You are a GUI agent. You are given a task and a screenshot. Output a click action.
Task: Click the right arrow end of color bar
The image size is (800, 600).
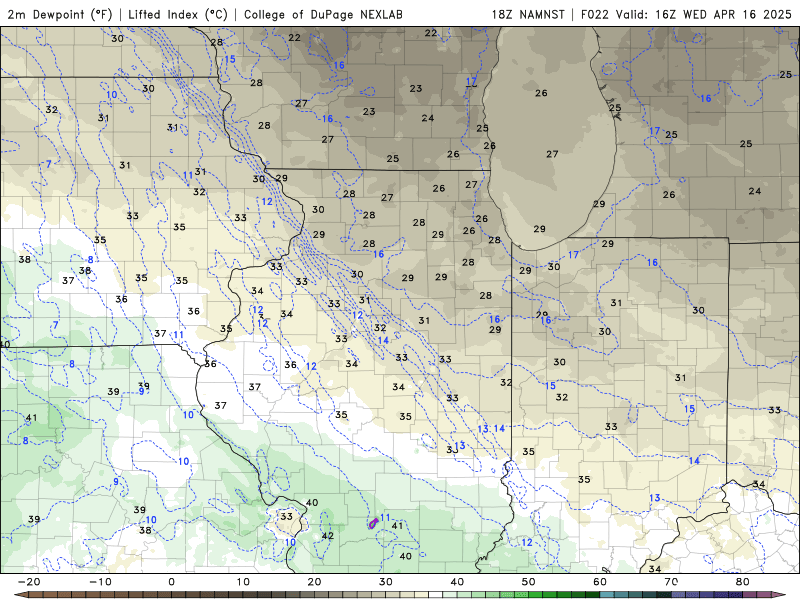(x=781, y=595)
